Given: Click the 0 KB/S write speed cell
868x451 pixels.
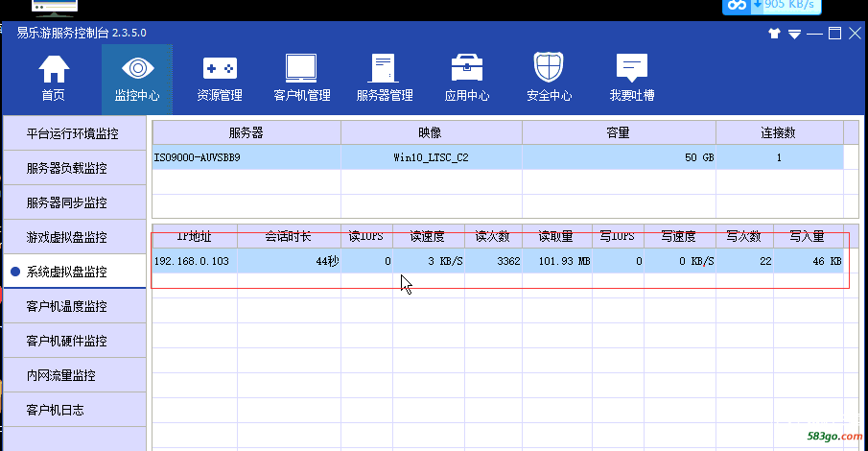Looking at the screenshot, I should [x=680, y=261].
